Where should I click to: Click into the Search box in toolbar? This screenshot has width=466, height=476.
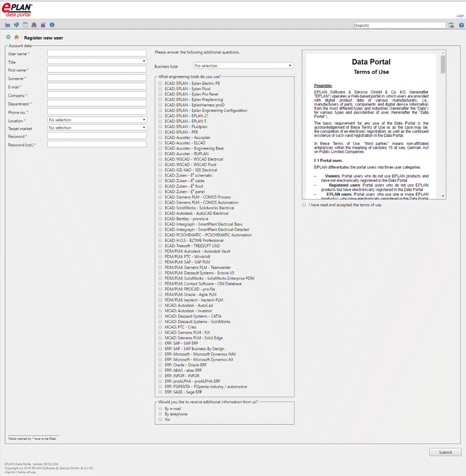[400, 25]
